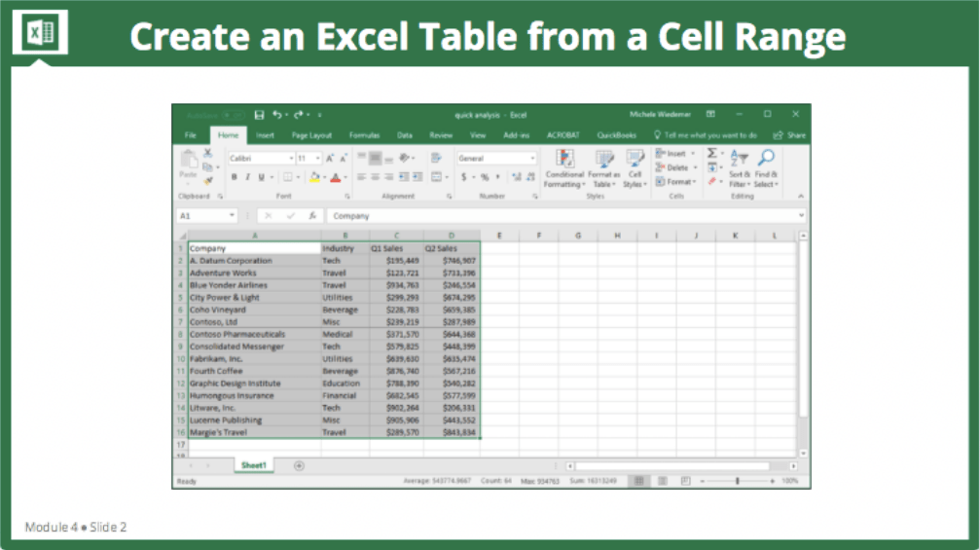Screen dimensions: 980x550
Task: Click the Increase Decimal icon
Action: (516, 177)
